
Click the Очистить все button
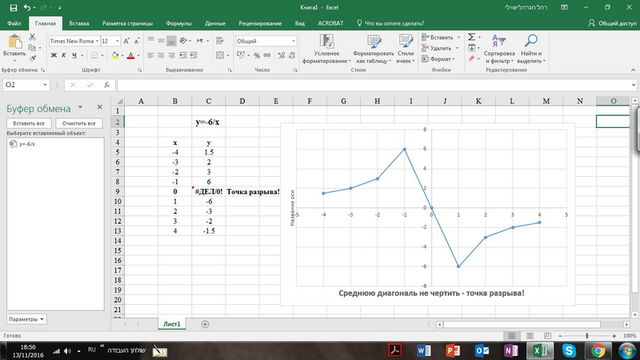tap(79, 123)
